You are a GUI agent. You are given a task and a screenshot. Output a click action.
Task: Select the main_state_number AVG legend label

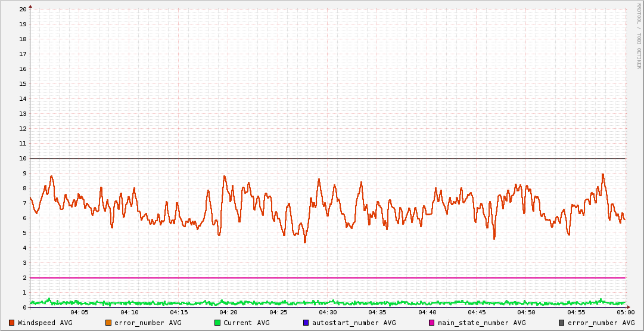(x=482, y=323)
